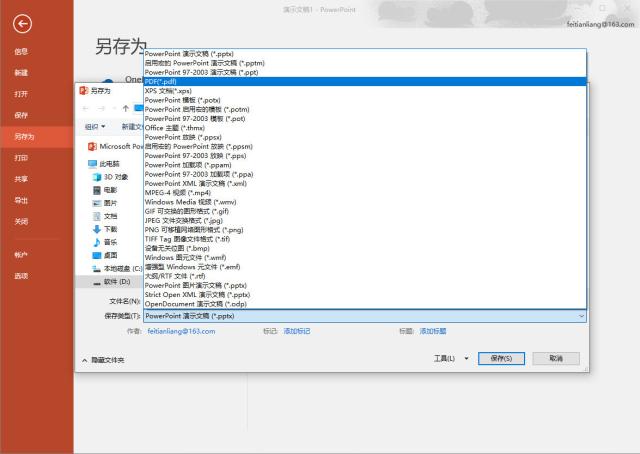Select 增强型 Windows 元文件 (*.emf)
This screenshot has height=454, width=640.
tap(365, 267)
